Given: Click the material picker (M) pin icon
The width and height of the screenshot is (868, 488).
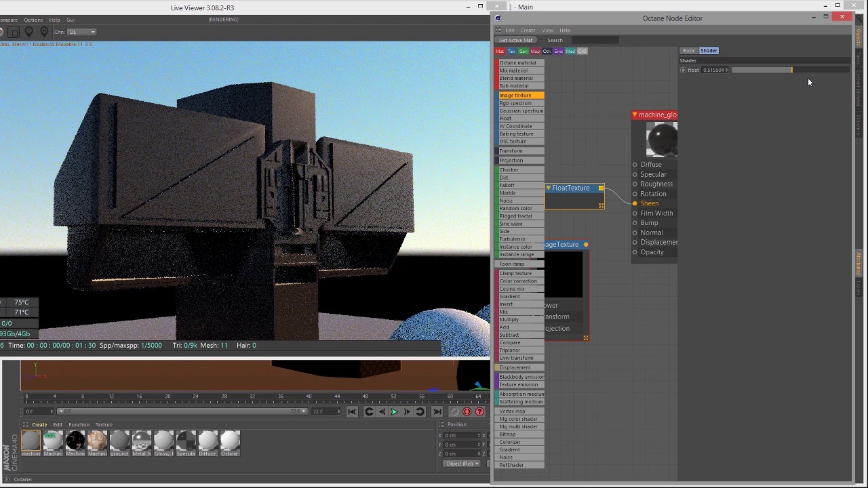Looking at the screenshot, I should tap(44, 32).
